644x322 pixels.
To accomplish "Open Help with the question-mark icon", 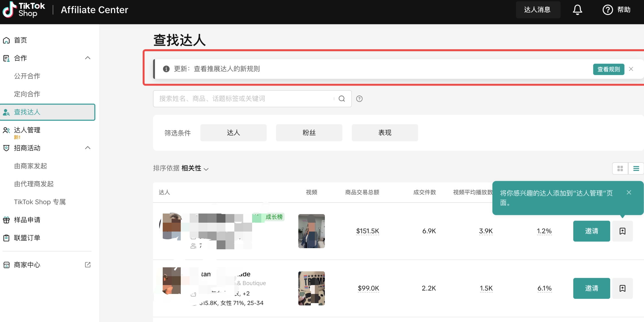I will [x=608, y=10].
